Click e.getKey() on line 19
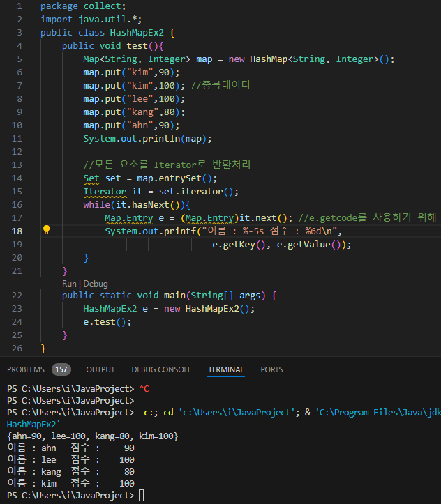 (x=239, y=245)
